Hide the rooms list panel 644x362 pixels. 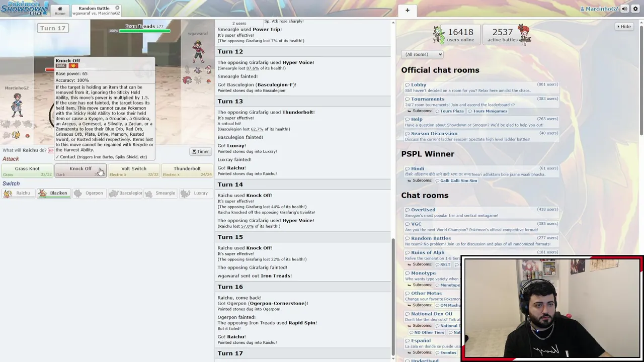[x=624, y=27]
